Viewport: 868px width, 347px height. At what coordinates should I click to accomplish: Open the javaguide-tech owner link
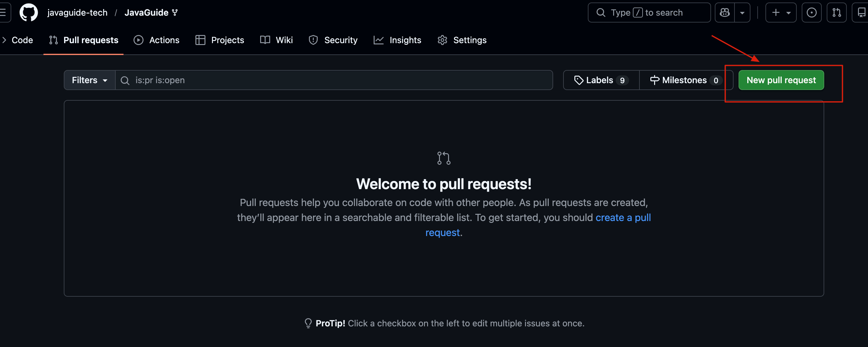pyautogui.click(x=77, y=13)
